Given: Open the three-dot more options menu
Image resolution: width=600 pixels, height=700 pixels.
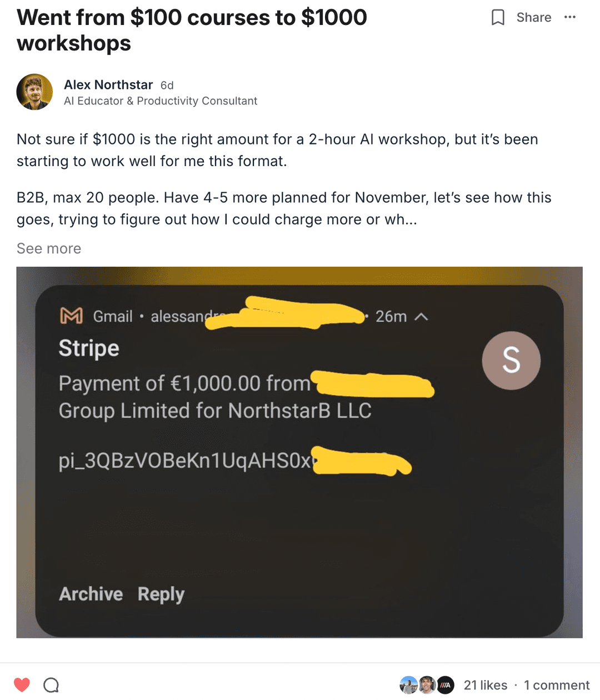Looking at the screenshot, I should click(x=569, y=17).
